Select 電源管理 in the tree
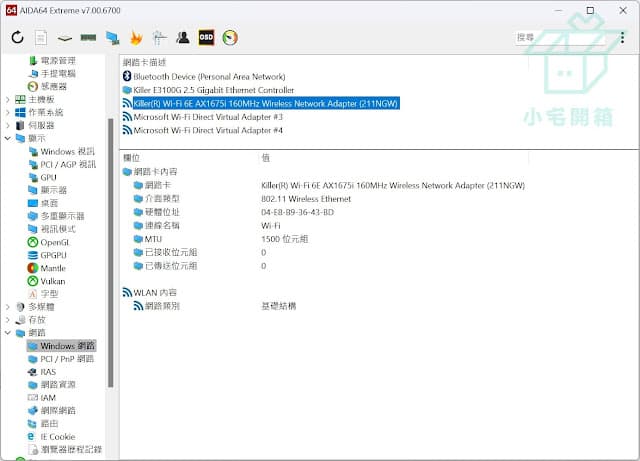 coord(58,61)
